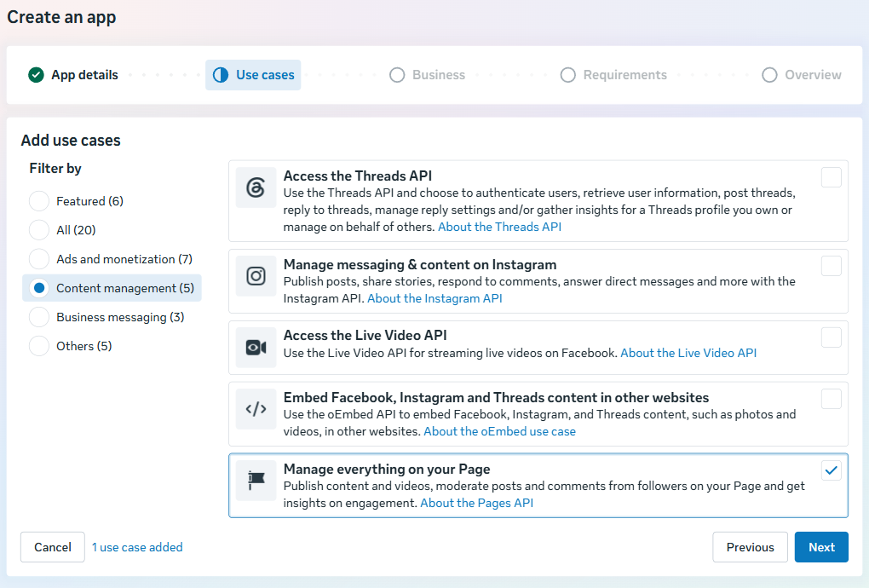Select Content management (5) radio button

click(39, 288)
